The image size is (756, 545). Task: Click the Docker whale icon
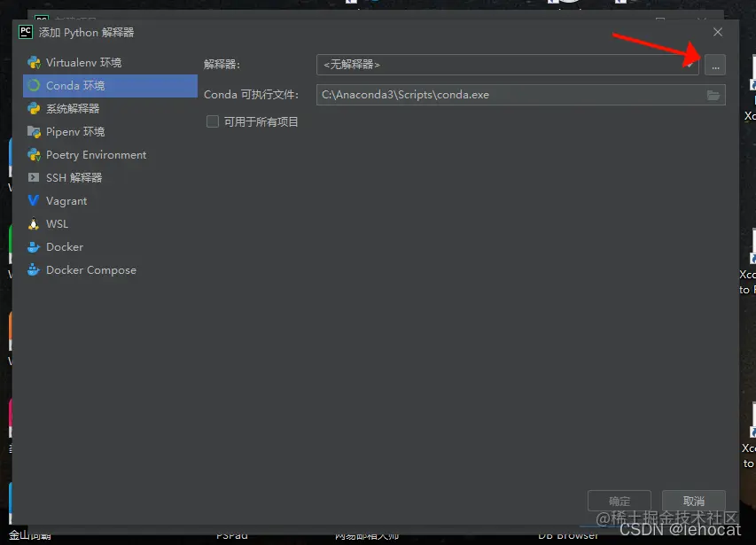click(x=34, y=247)
